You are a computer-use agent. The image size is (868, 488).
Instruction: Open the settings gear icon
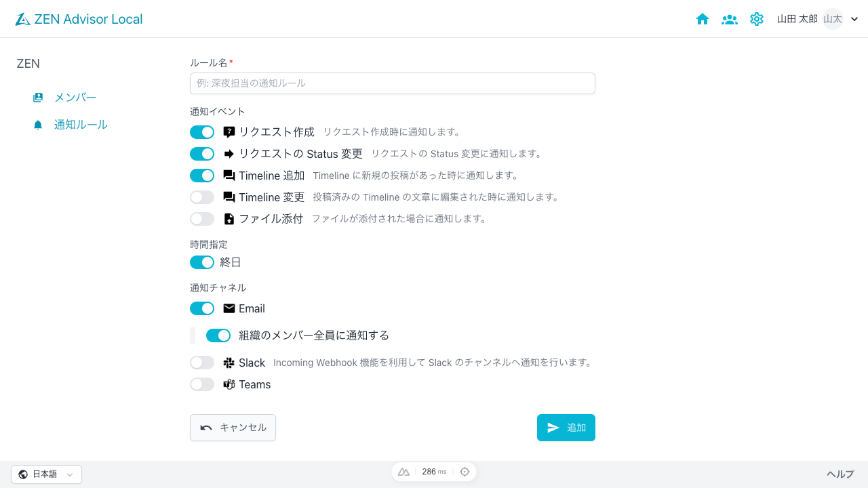click(x=757, y=19)
